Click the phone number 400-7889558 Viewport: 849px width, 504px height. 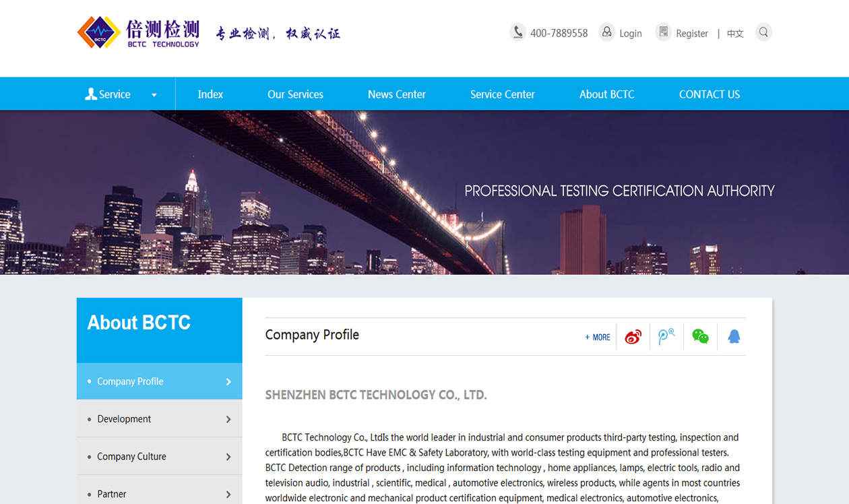559,33
